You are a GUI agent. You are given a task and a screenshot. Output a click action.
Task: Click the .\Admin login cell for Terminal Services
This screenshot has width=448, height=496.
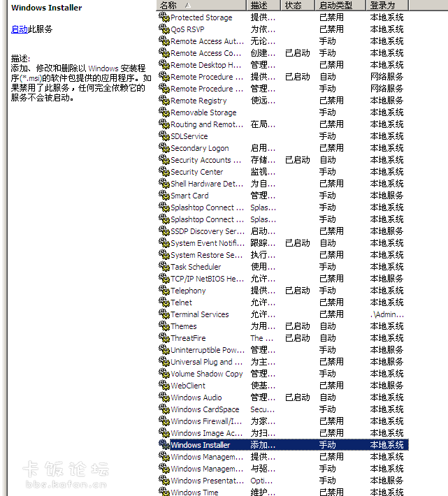387,314
